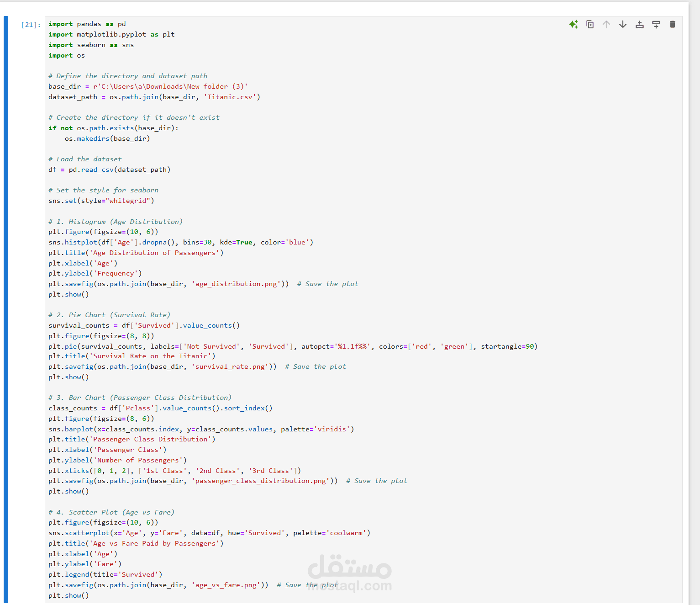Screen dimensions: 700x605
Task: Click the [21]: cell execution prompt
Action: pyautogui.click(x=31, y=25)
